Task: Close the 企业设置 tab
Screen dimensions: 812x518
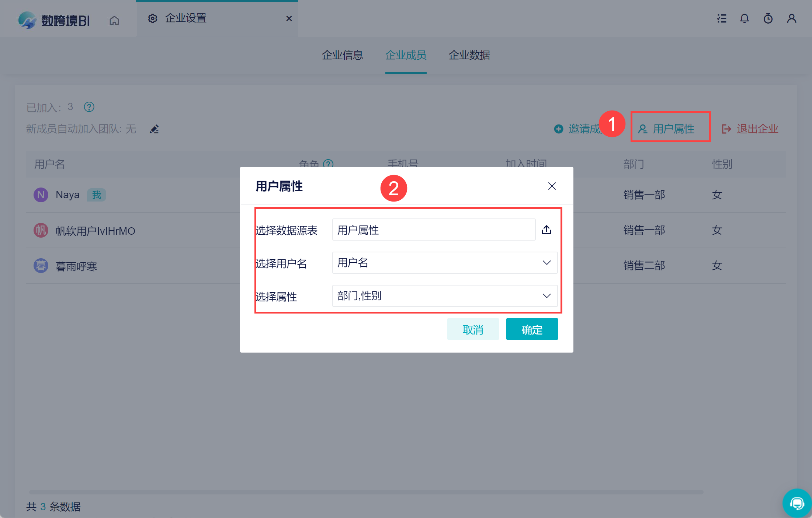Action: coord(289,18)
